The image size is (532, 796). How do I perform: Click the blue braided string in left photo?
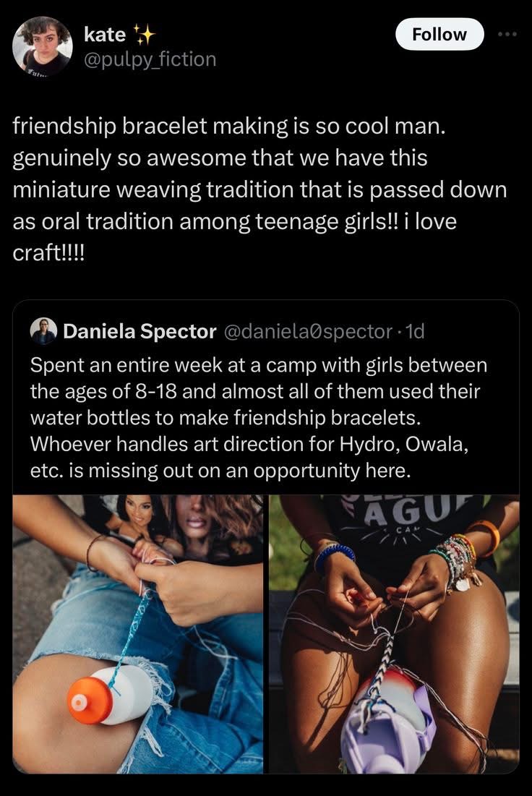[130, 629]
